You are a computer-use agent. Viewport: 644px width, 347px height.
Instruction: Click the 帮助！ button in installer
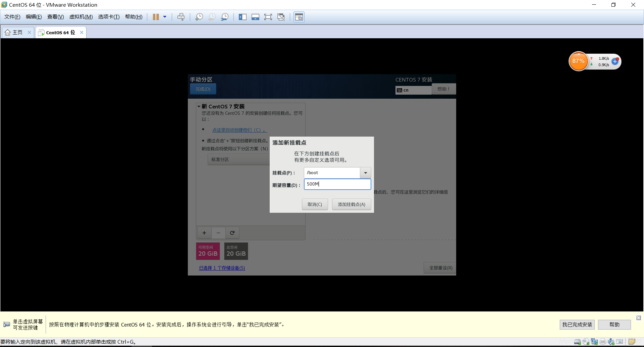(x=443, y=89)
